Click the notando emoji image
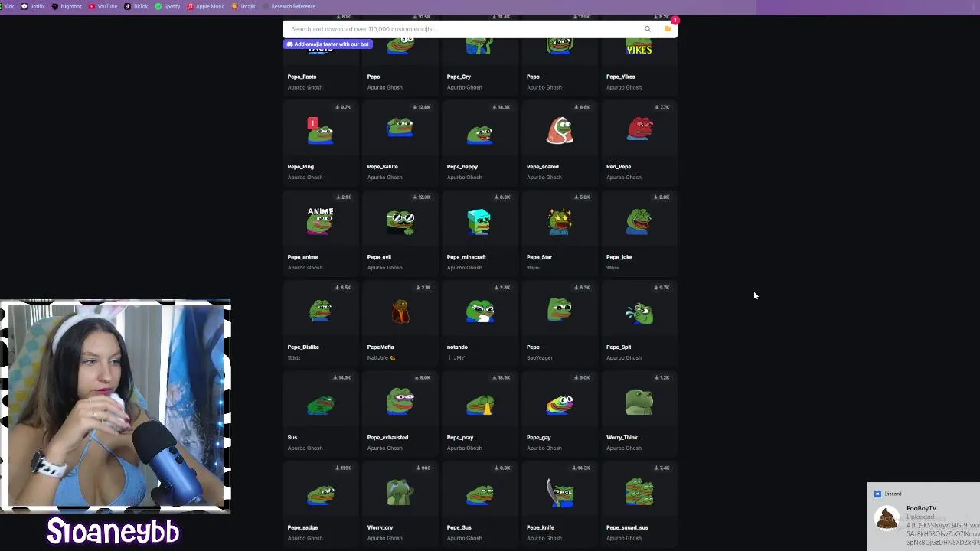 pos(479,311)
